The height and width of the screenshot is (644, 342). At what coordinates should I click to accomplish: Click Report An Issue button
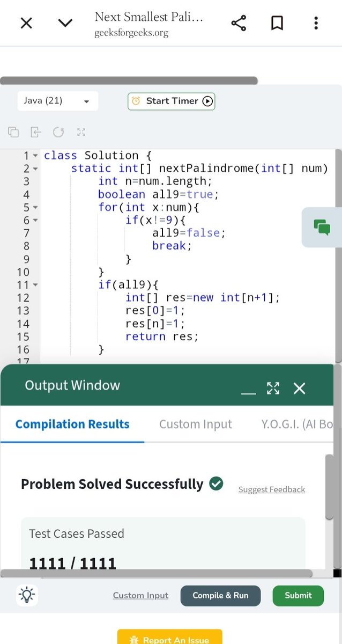point(170,637)
